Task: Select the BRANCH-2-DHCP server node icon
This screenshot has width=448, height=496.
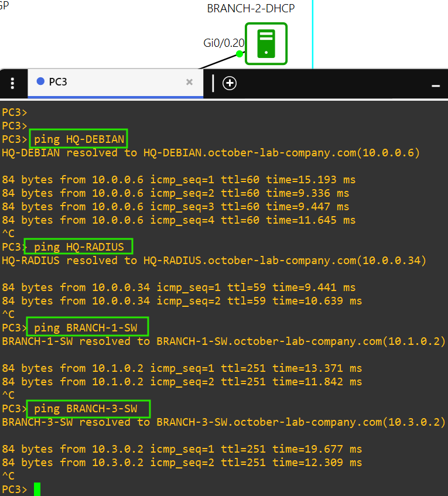Action: [266, 43]
